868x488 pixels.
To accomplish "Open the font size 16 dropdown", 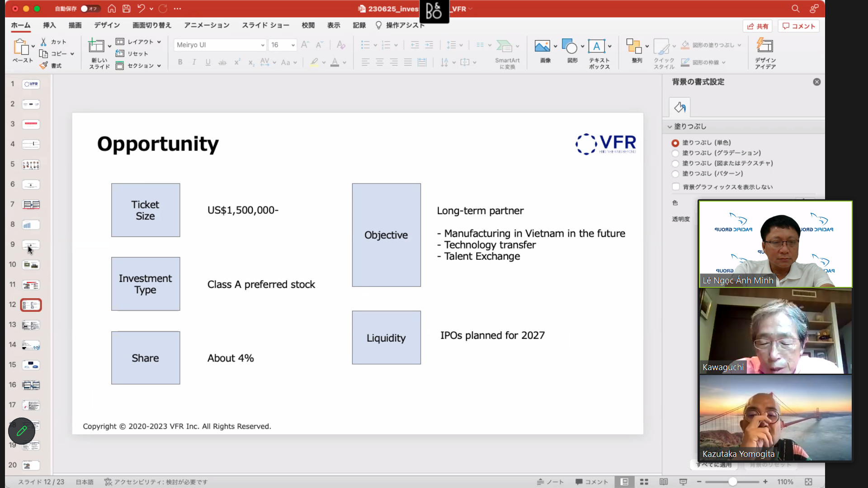I will (293, 45).
